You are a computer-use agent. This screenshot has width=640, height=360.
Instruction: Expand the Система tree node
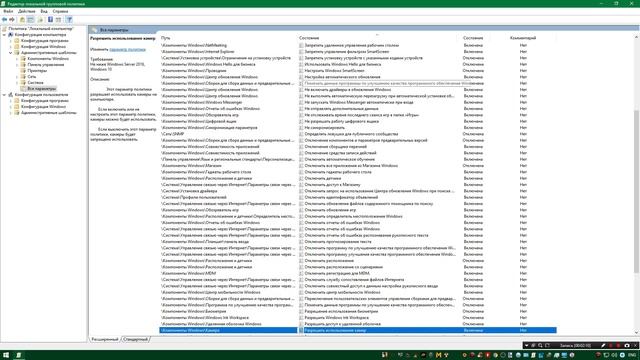click(x=17, y=82)
